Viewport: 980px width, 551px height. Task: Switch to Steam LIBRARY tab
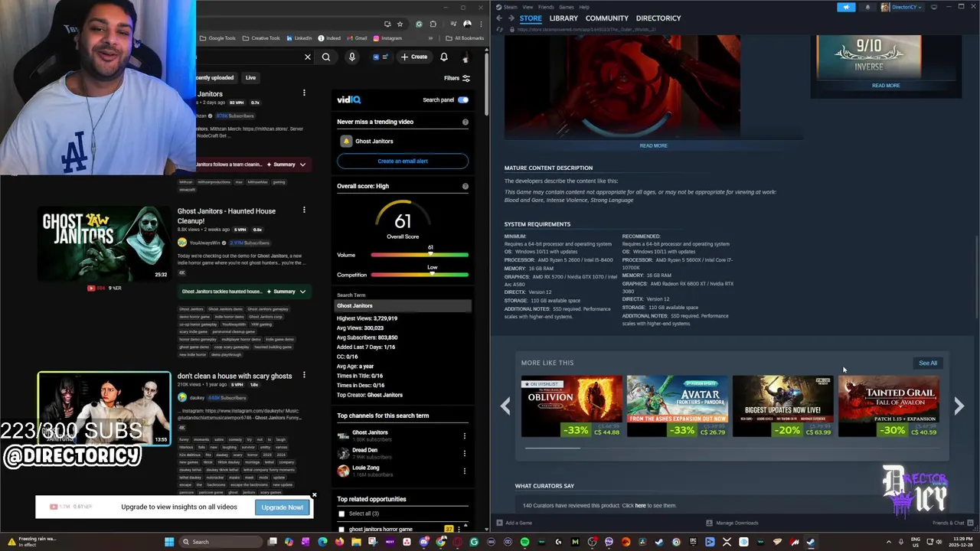click(x=563, y=18)
